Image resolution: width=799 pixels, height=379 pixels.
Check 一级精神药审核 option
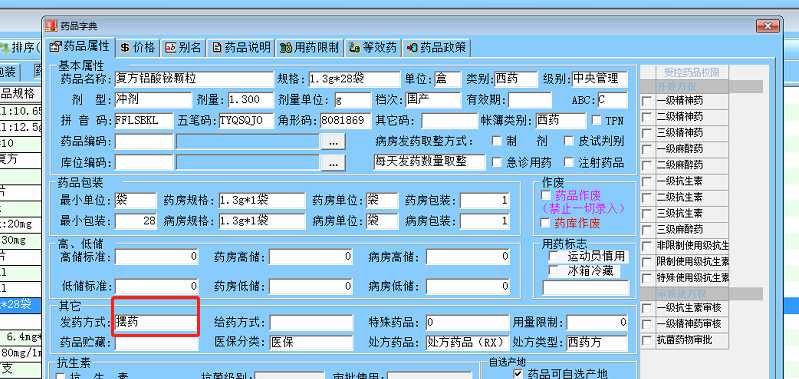647,324
